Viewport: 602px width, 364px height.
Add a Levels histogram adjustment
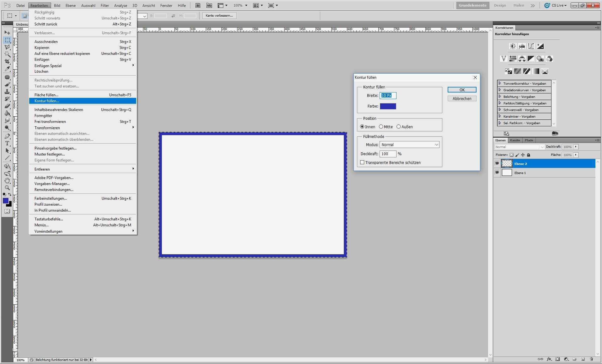(x=522, y=46)
